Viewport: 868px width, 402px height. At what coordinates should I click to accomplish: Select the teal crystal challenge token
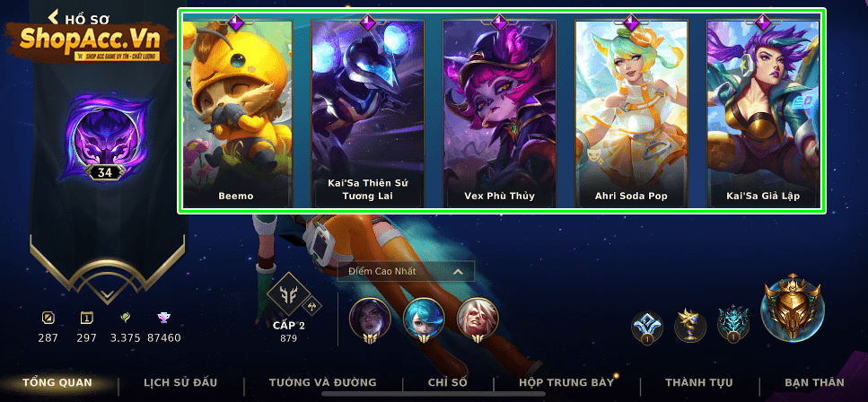pos(733,325)
